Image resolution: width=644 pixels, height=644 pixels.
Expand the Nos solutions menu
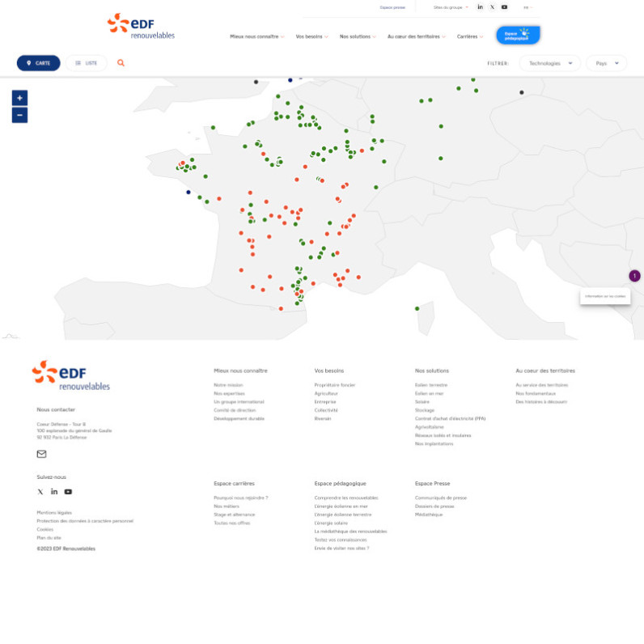358,36
